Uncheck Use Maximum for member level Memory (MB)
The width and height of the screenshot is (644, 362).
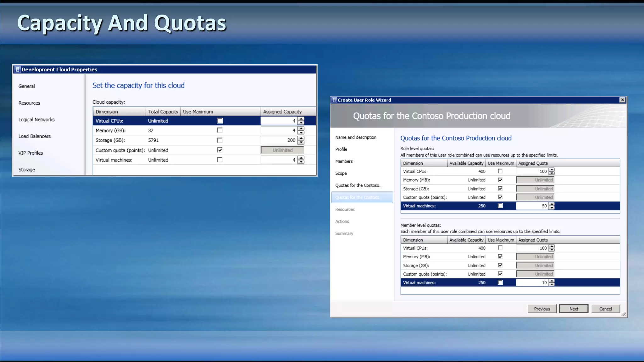[500, 256]
